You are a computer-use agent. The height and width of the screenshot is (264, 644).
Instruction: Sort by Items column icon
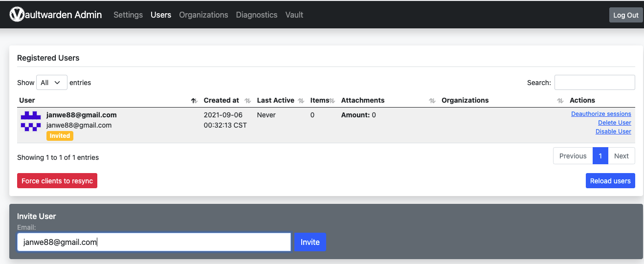[332, 101]
